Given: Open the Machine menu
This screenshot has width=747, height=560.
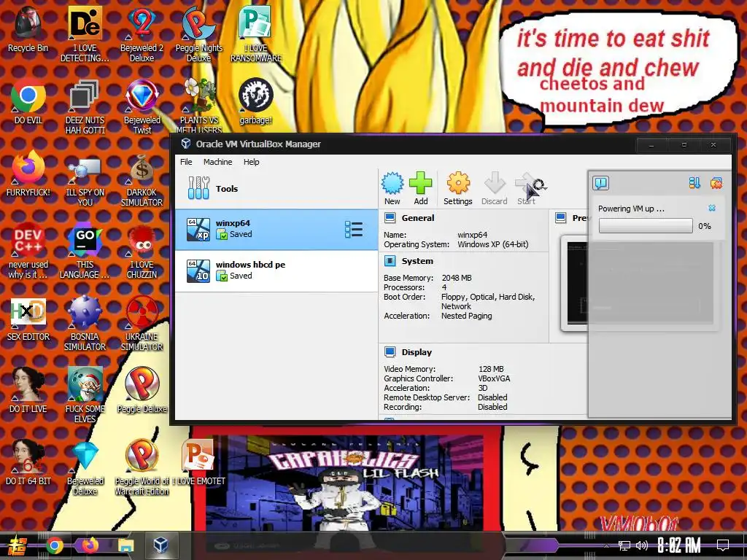Looking at the screenshot, I should point(217,162).
